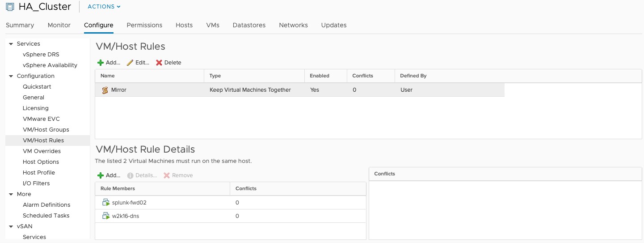Collapse the Services tree section

point(11,44)
